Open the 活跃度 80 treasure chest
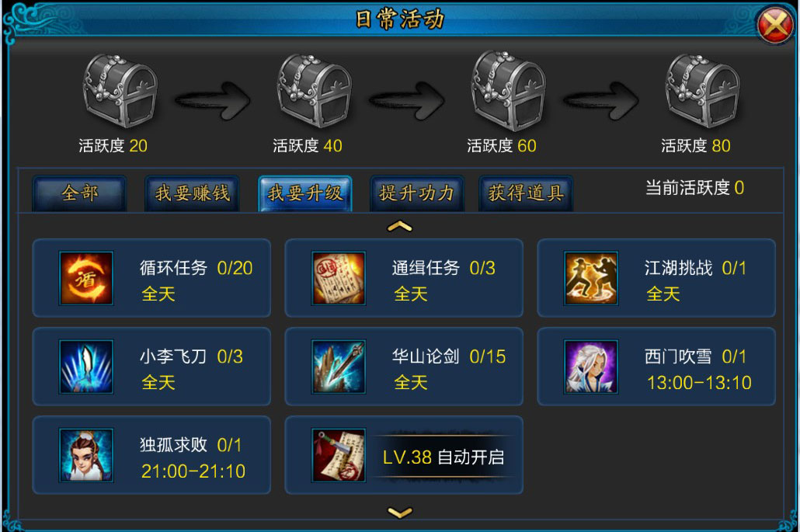Screen dimensions: 800x532 pos(703,91)
